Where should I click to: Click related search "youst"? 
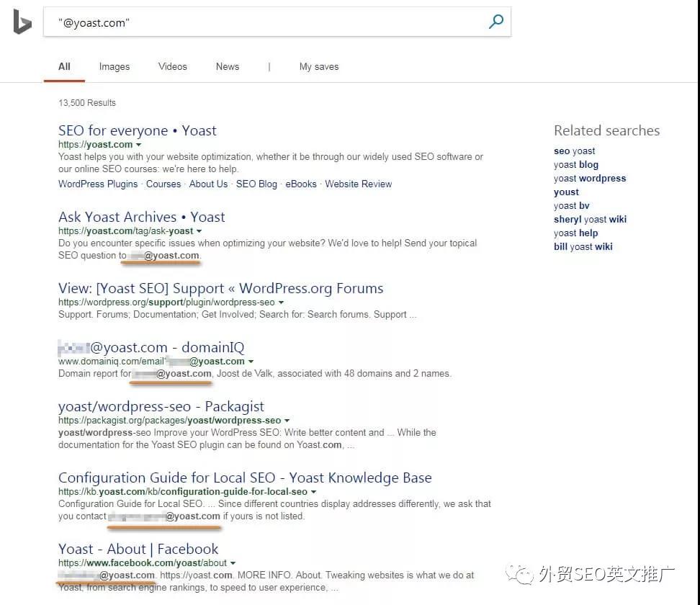(566, 192)
